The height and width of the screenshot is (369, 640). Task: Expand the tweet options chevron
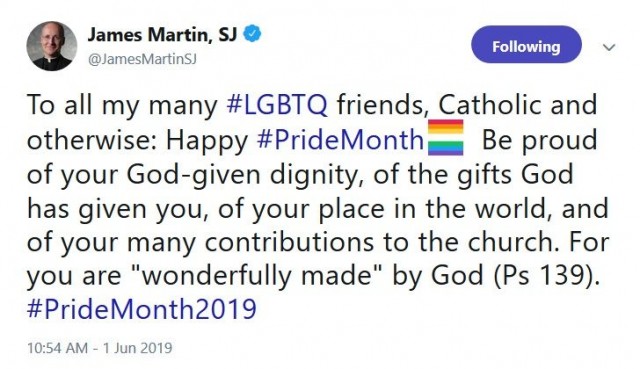[x=609, y=48]
